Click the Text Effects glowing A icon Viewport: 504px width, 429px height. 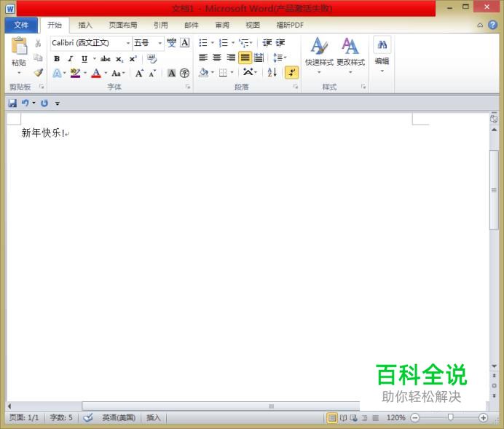[x=58, y=74]
